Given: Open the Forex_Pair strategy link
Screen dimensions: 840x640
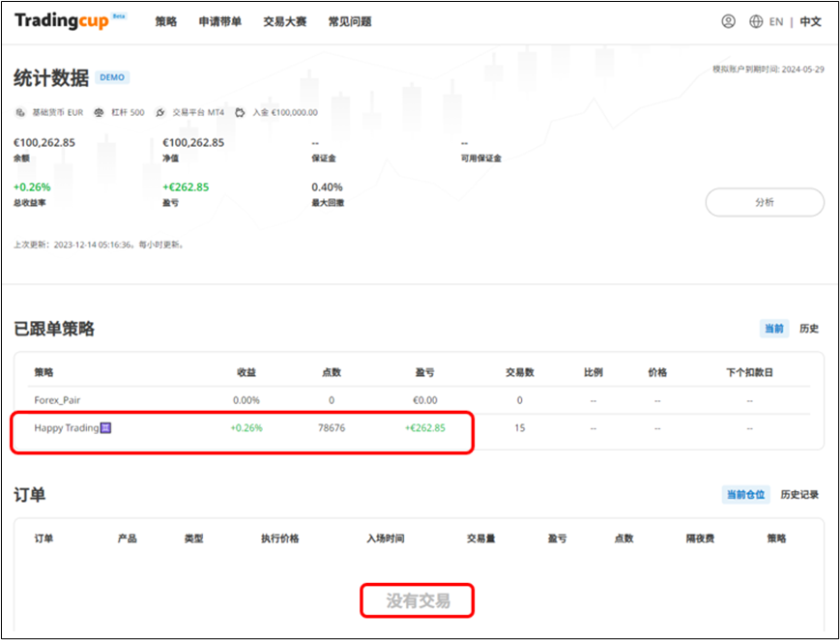Looking at the screenshot, I should (59, 400).
